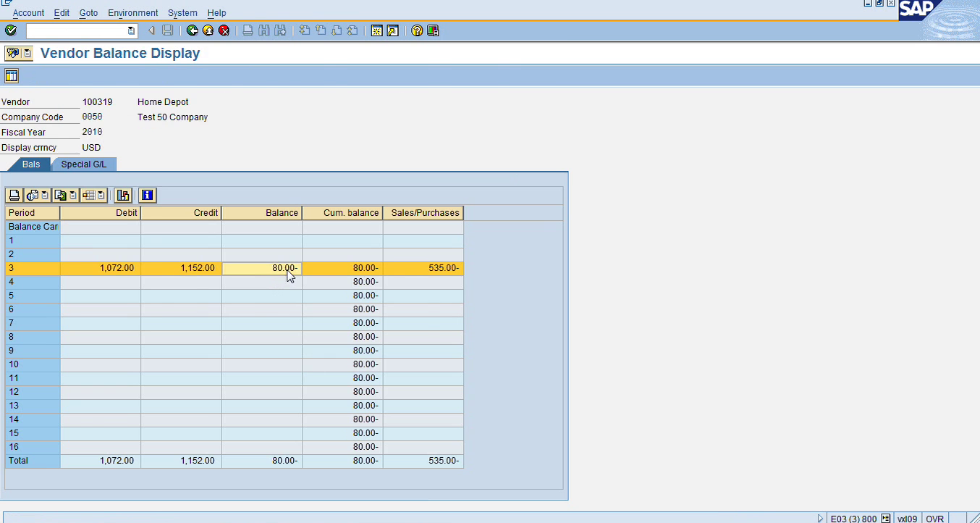Click the Customize Local Layout icon
This screenshot has width=980, height=523.
(433, 30)
